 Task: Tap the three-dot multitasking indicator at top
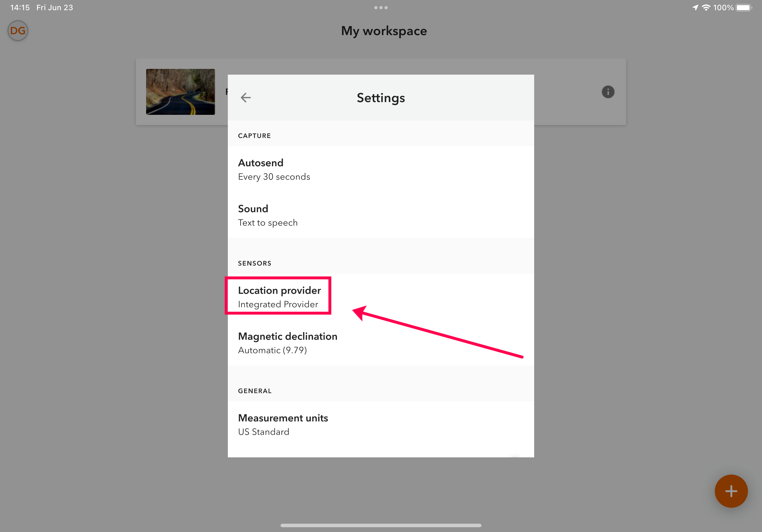381,8
